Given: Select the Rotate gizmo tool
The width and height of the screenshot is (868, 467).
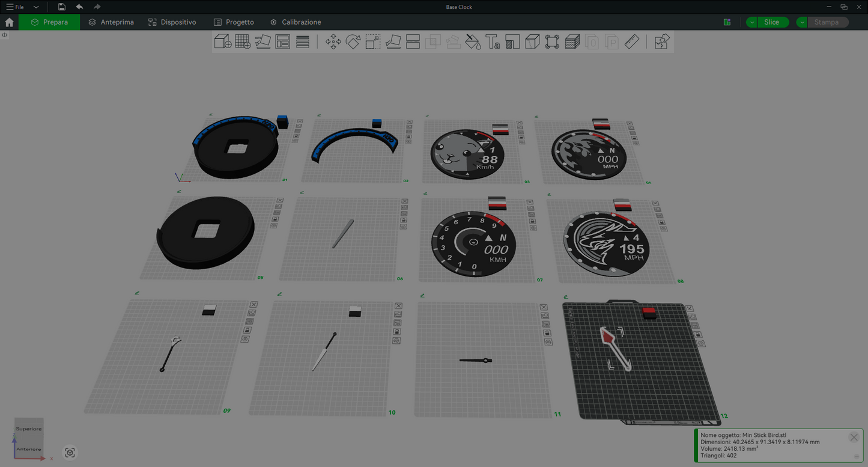Looking at the screenshot, I should pos(353,41).
